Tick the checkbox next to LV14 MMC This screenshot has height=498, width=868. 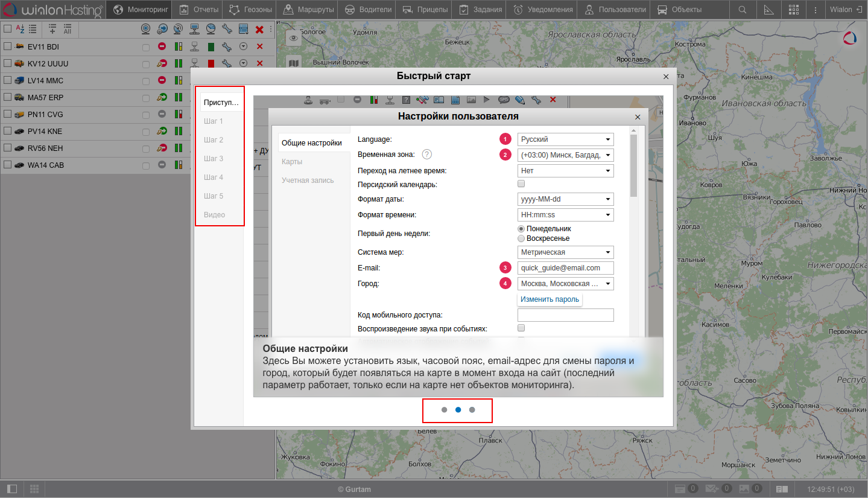tap(7, 80)
